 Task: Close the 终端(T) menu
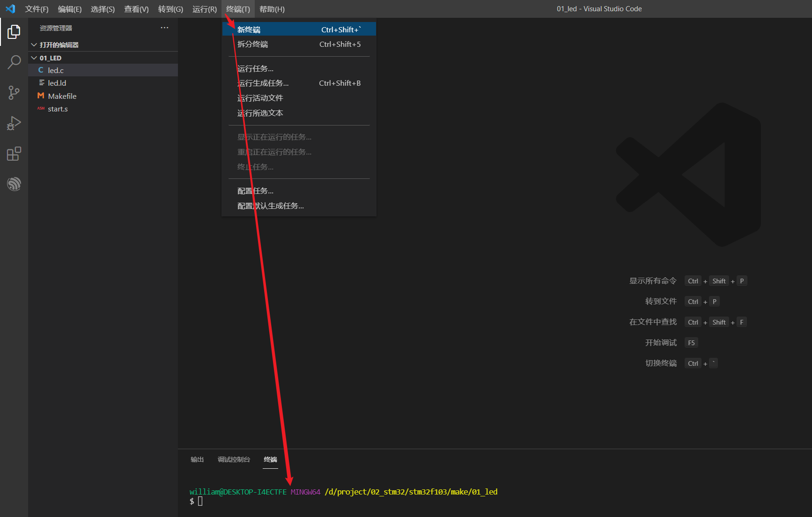[x=238, y=9]
